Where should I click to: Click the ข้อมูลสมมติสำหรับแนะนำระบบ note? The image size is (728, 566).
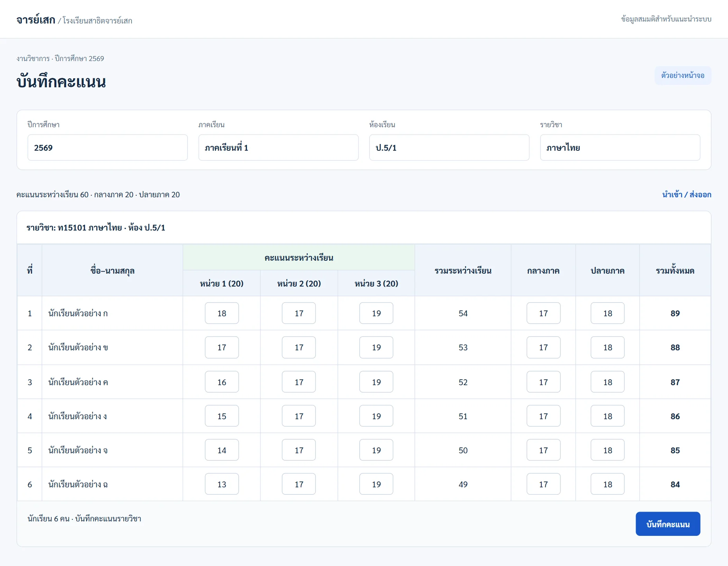click(x=666, y=19)
